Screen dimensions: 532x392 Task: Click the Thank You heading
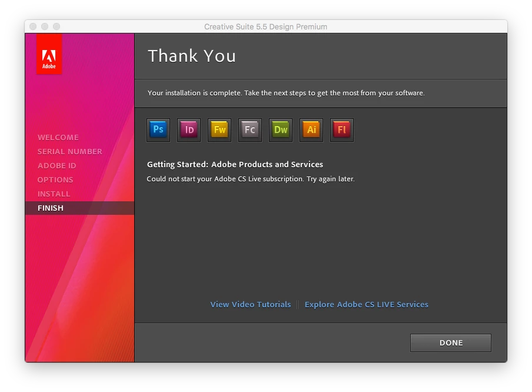[x=192, y=56]
